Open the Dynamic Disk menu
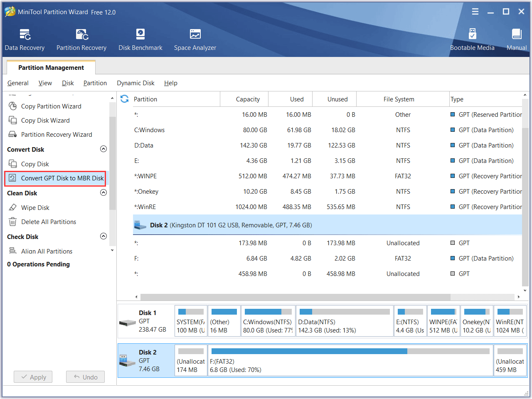The height and width of the screenshot is (399, 532). coord(135,83)
